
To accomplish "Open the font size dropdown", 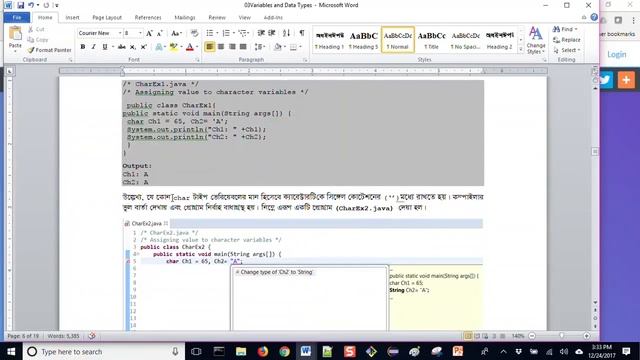I will pos(140,33).
